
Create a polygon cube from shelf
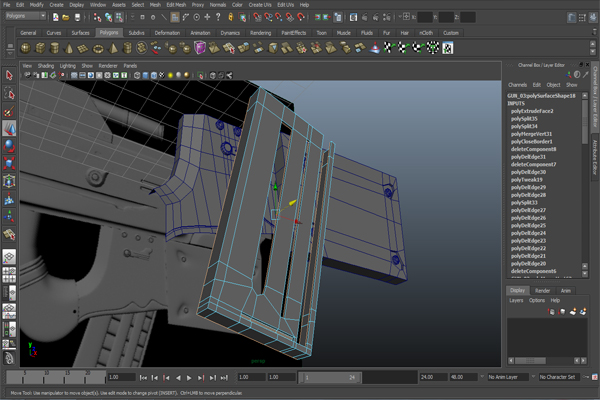(40, 48)
